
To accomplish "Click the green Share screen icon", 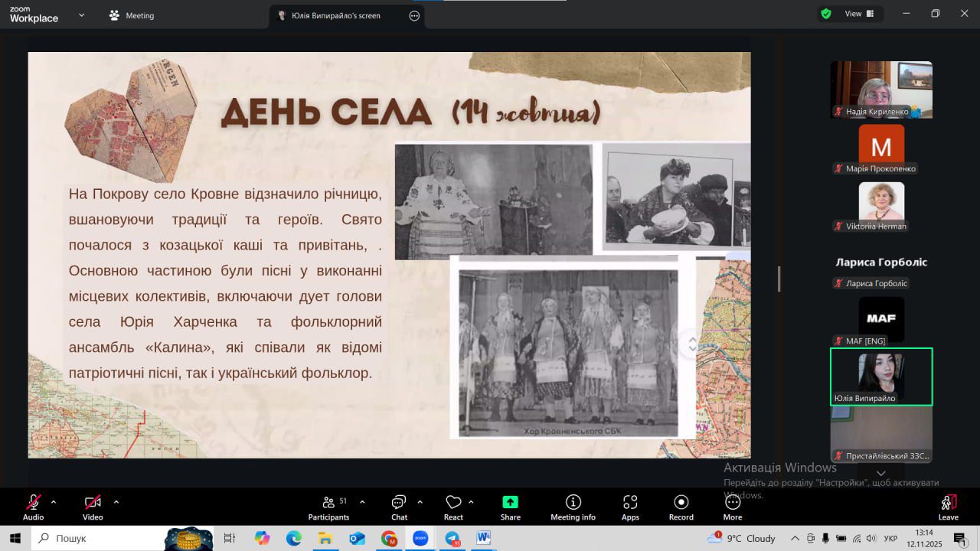I will (510, 503).
